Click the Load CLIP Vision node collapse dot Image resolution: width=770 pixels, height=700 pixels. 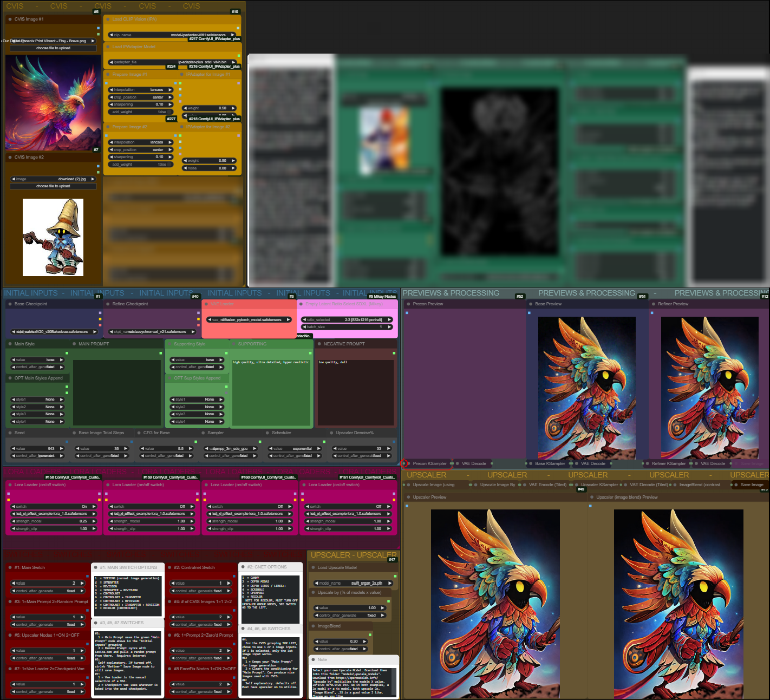coord(108,19)
